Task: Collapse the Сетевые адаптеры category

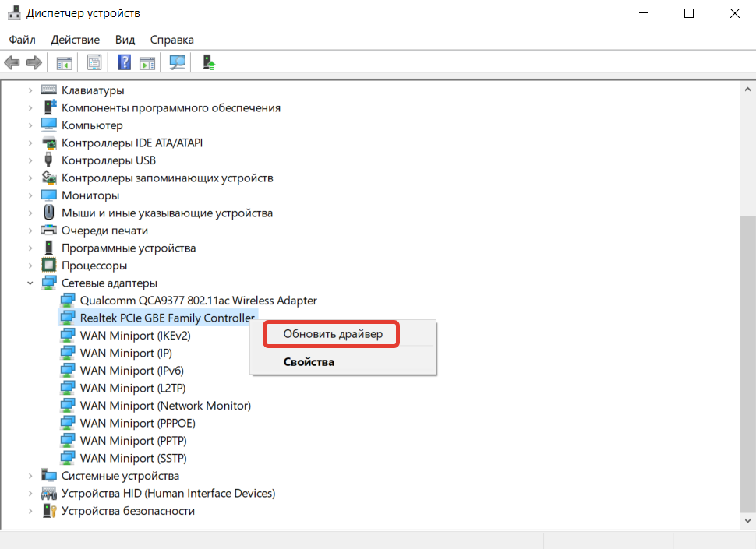Action: (30, 283)
